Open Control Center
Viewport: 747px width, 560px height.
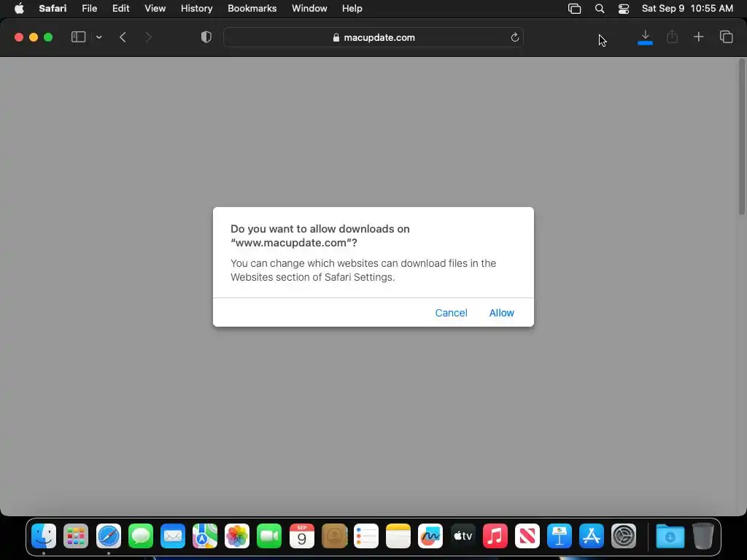point(624,9)
